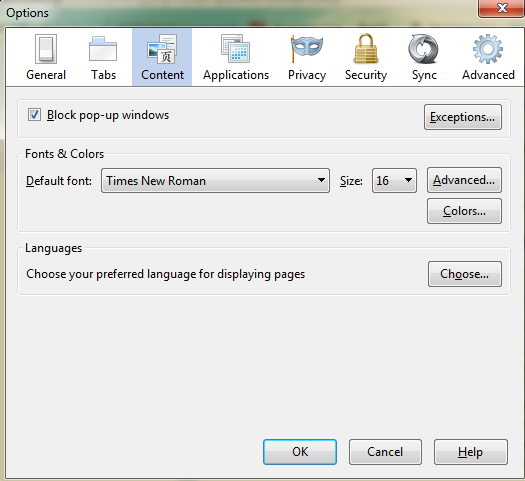Viewport: 525px width, 481px height.
Task: Open Advanced font settings button
Action: click(464, 180)
